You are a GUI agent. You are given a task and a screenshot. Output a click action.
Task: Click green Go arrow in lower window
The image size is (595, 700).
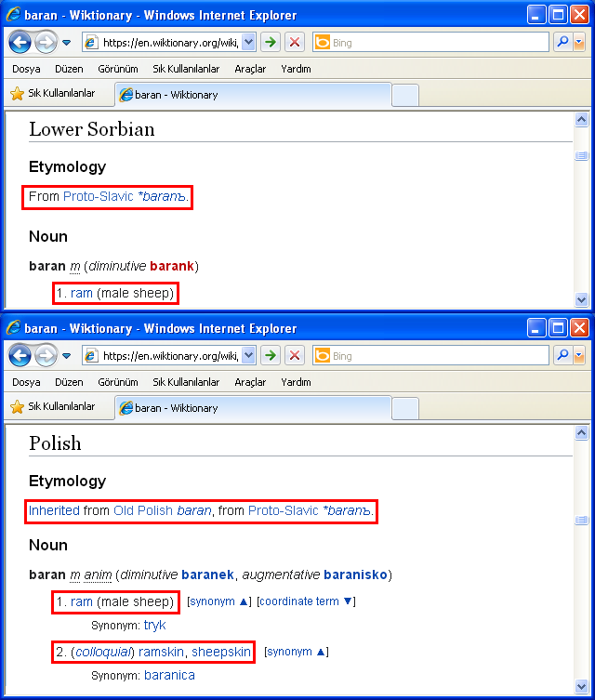point(271,356)
